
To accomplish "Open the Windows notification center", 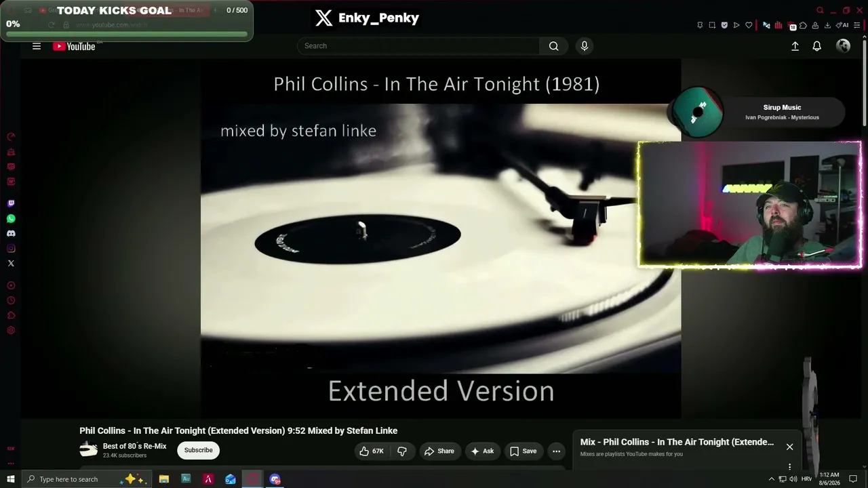I will click(853, 479).
